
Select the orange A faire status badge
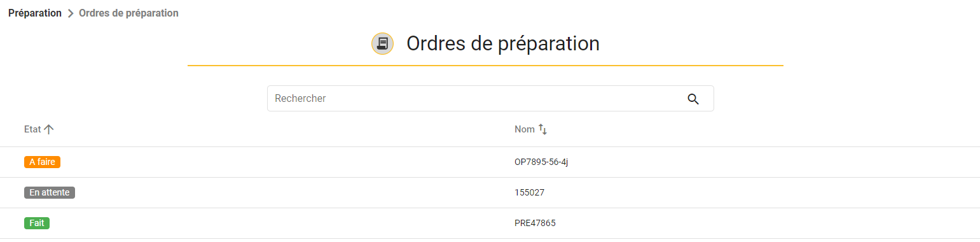42,162
